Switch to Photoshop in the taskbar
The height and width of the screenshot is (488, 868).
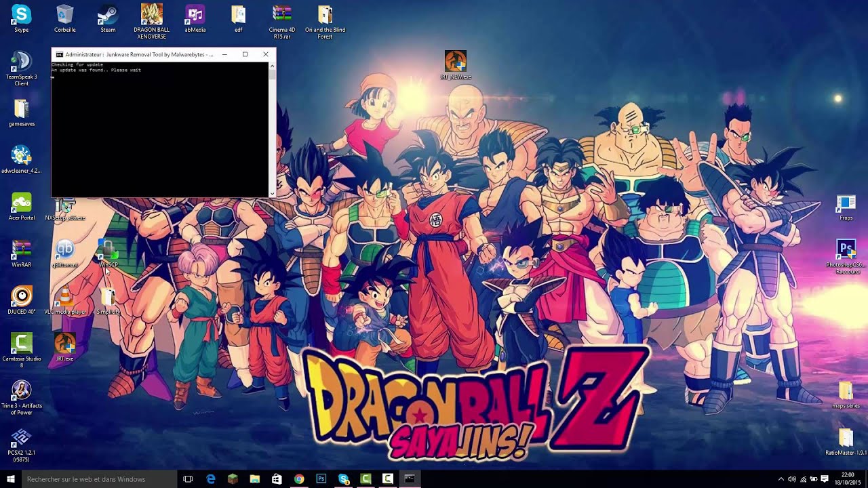tap(321, 479)
